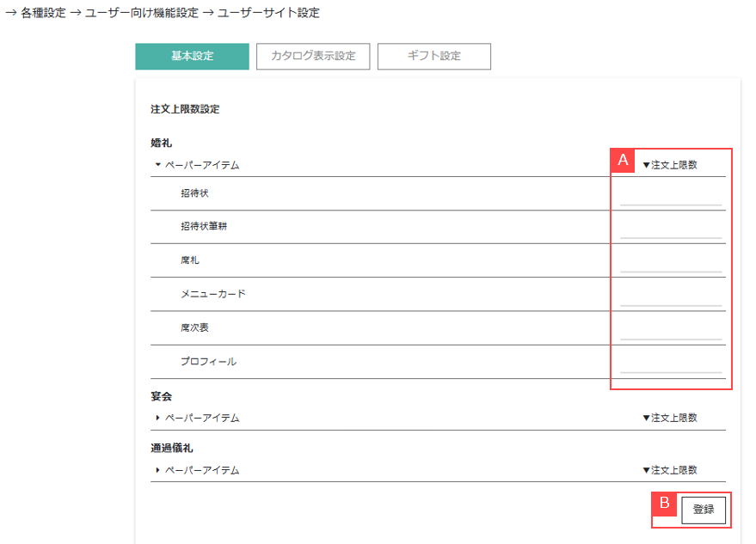756x544 pixels.
Task: Click the 招待状筆耕 order limit input
Action: [x=670, y=229]
